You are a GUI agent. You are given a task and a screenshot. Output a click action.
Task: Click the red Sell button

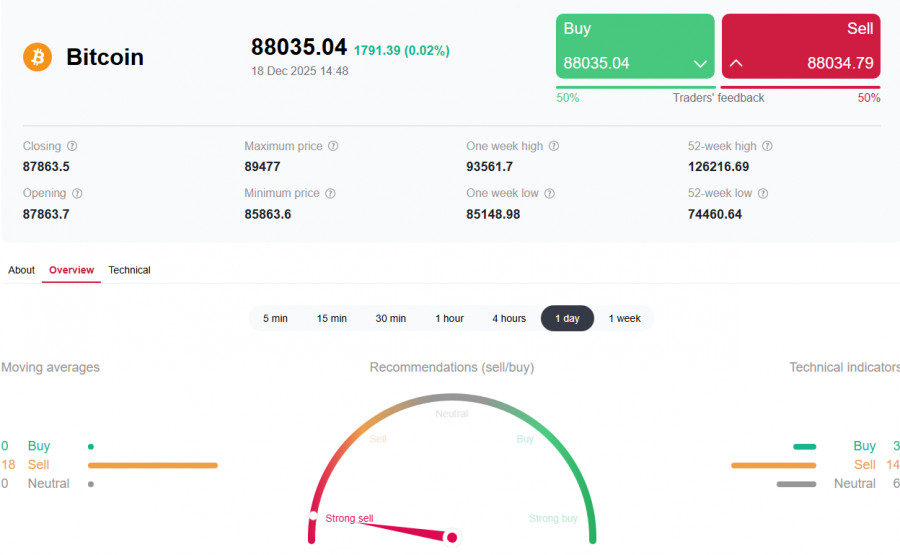coord(801,46)
